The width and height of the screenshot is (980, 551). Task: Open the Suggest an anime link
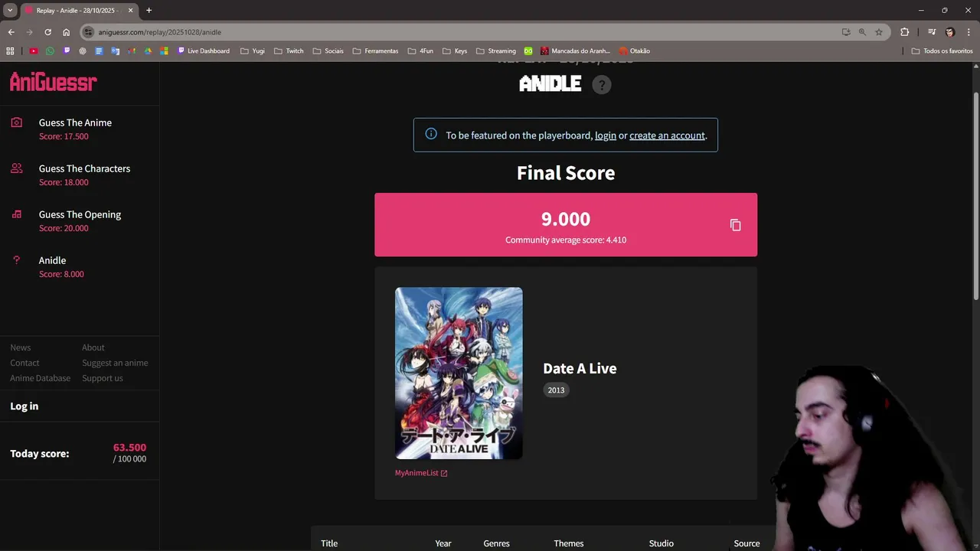click(115, 363)
